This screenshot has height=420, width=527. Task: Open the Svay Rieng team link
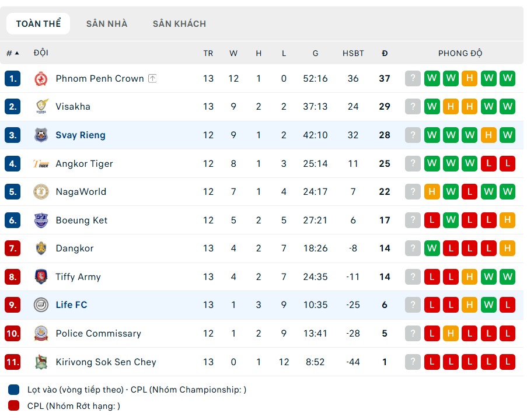pyautogui.click(x=81, y=135)
